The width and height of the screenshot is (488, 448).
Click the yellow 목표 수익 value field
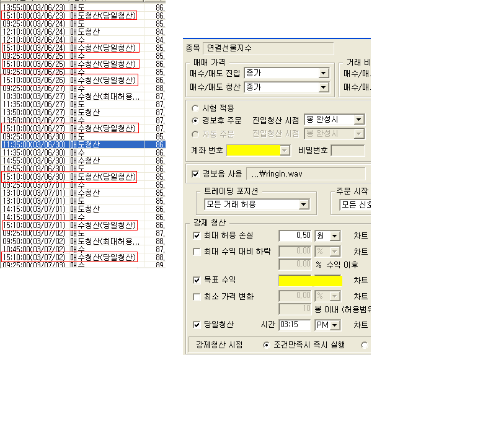tap(309, 281)
